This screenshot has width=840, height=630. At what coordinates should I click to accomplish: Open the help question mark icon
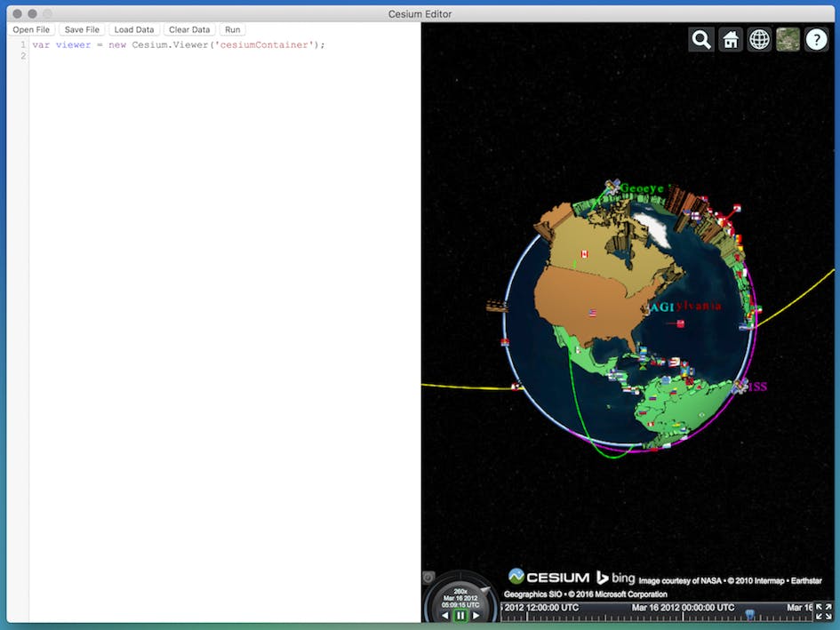[x=816, y=39]
